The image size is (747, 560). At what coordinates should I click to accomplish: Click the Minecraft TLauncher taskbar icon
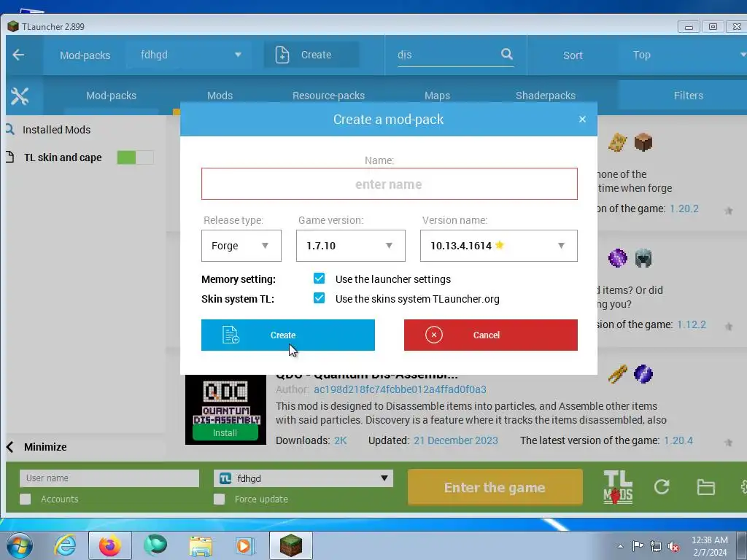(290, 545)
